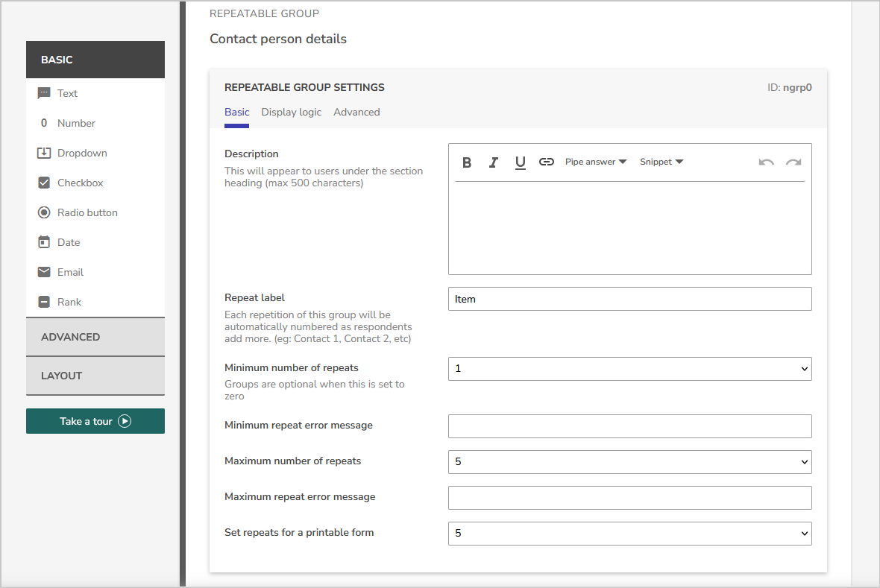
Task: Expand the BASIC sidebar section
Action: coord(95,60)
